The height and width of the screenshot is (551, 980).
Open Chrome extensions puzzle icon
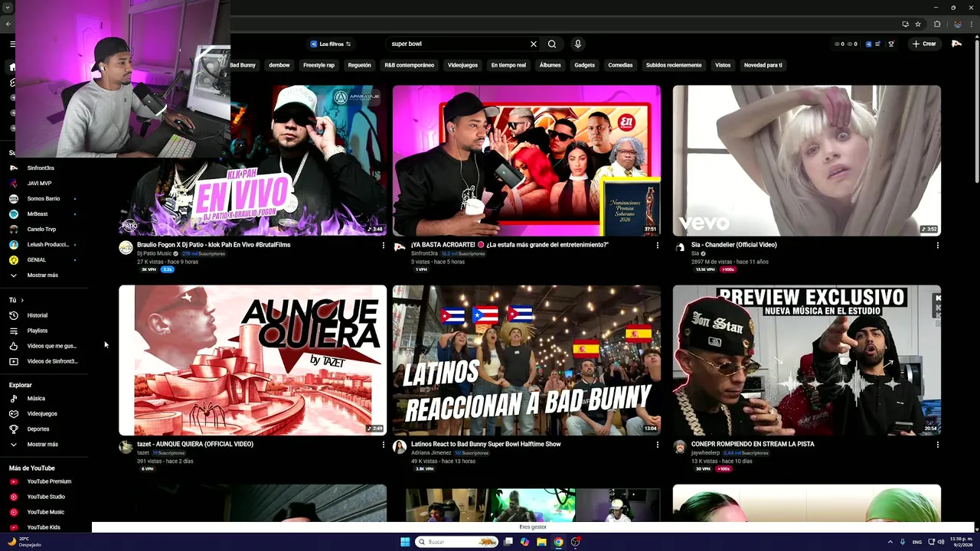point(937,24)
